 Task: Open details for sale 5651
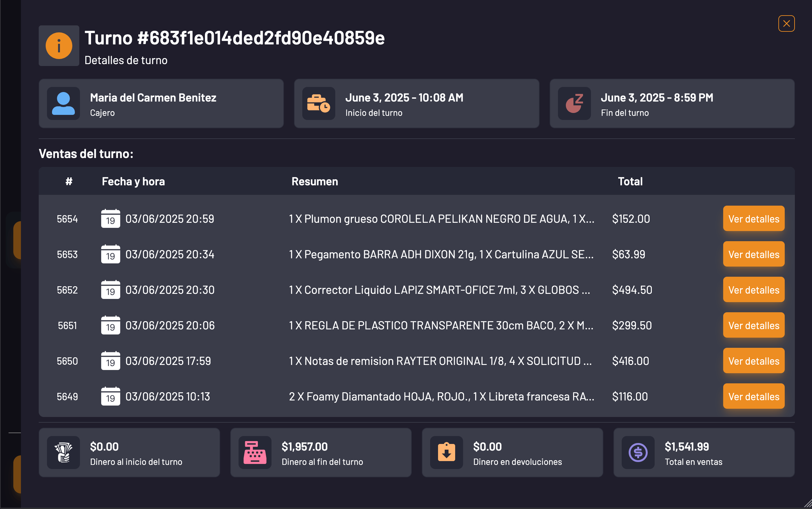(x=753, y=325)
